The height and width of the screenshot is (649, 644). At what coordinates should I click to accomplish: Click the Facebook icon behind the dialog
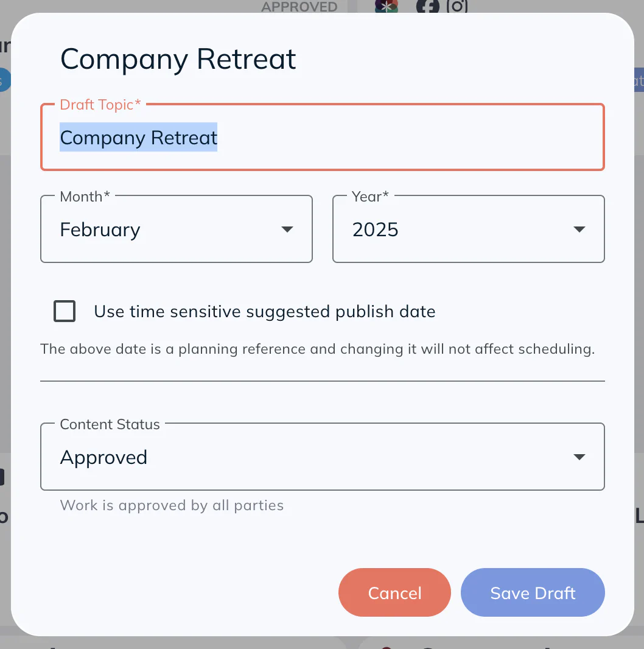click(427, 6)
